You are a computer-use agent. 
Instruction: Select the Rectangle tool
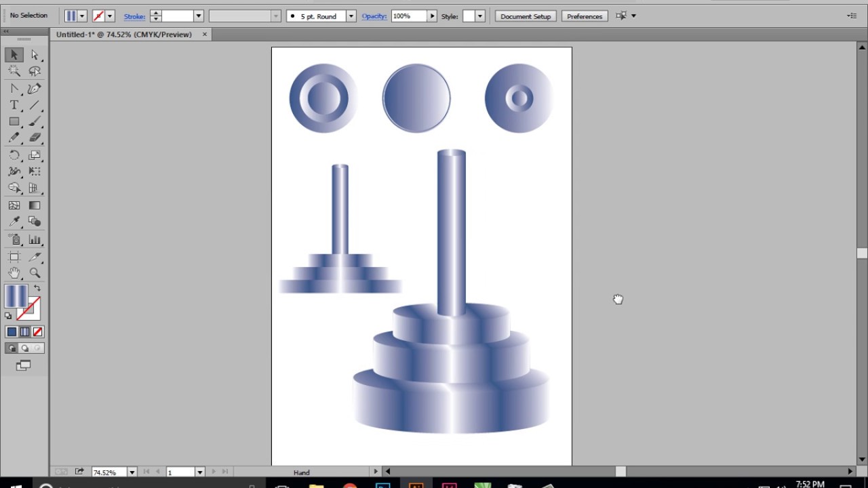[x=14, y=121]
